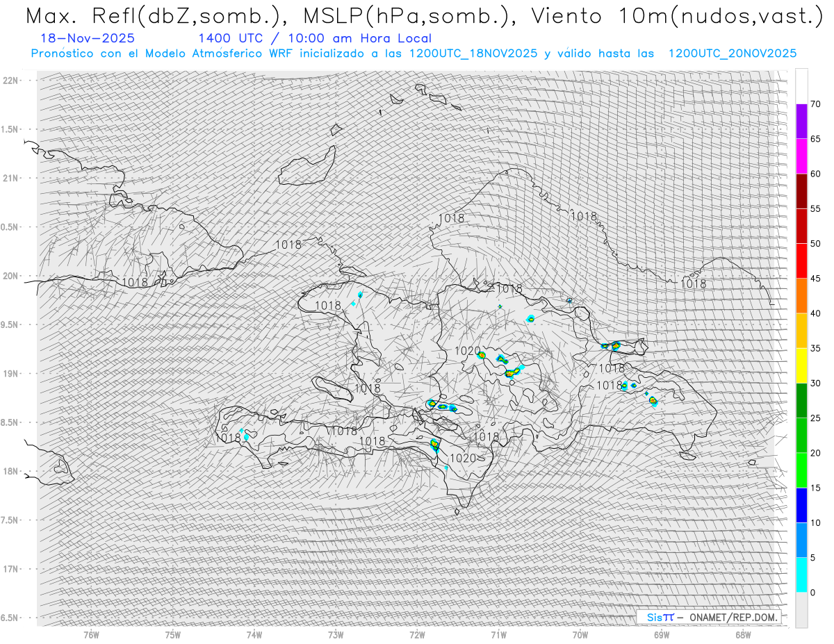834x644 pixels.
Task: Click Gonâve island in the Gulf of Gonâve
Action: coord(334,388)
